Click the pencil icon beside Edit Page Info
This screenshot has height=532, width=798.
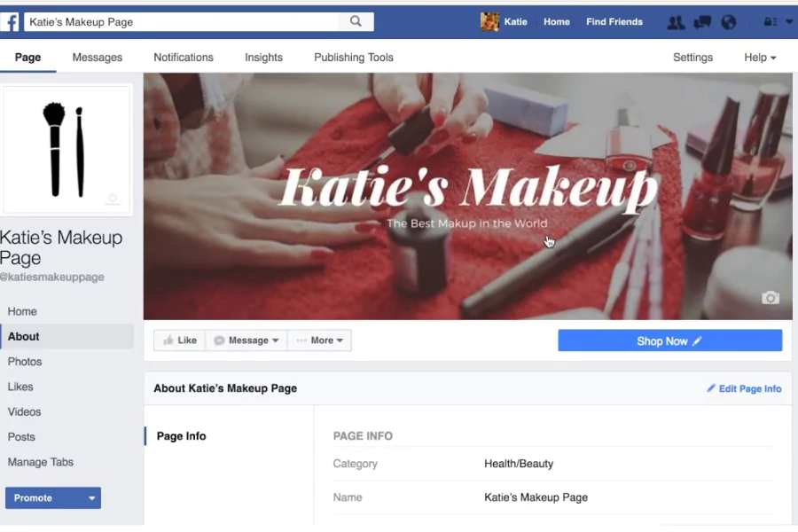pyautogui.click(x=711, y=388)
